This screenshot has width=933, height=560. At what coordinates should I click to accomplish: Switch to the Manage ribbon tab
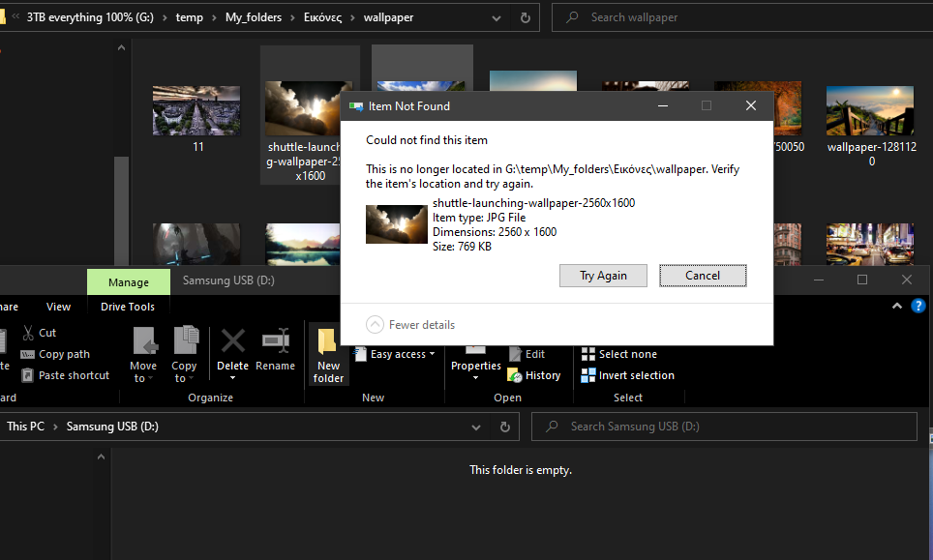click(129, 282)
